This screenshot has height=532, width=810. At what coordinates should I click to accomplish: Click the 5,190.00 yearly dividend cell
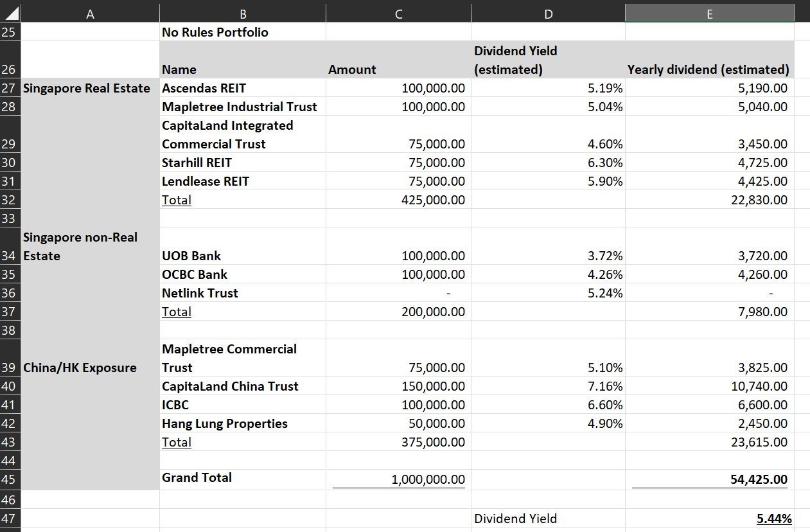pyautogui.click(x=710, y=89)
